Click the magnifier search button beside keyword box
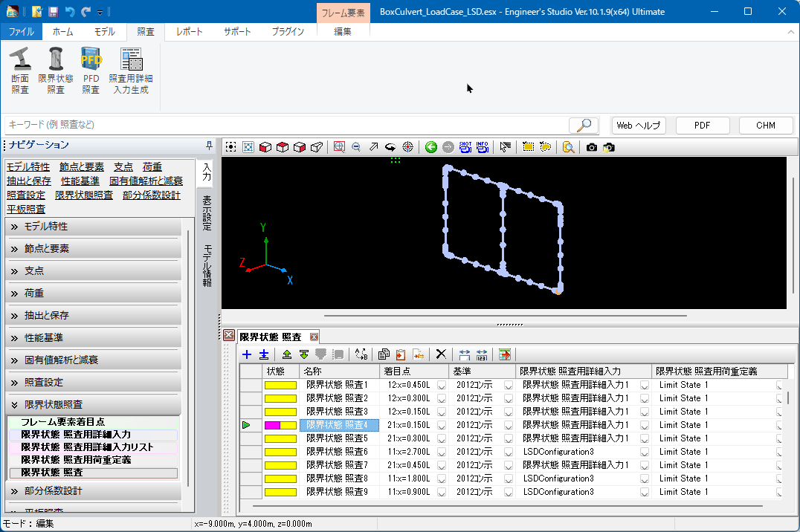Viewport: 800px width, 532px height. pyautogui.click(x=584, y=126)
